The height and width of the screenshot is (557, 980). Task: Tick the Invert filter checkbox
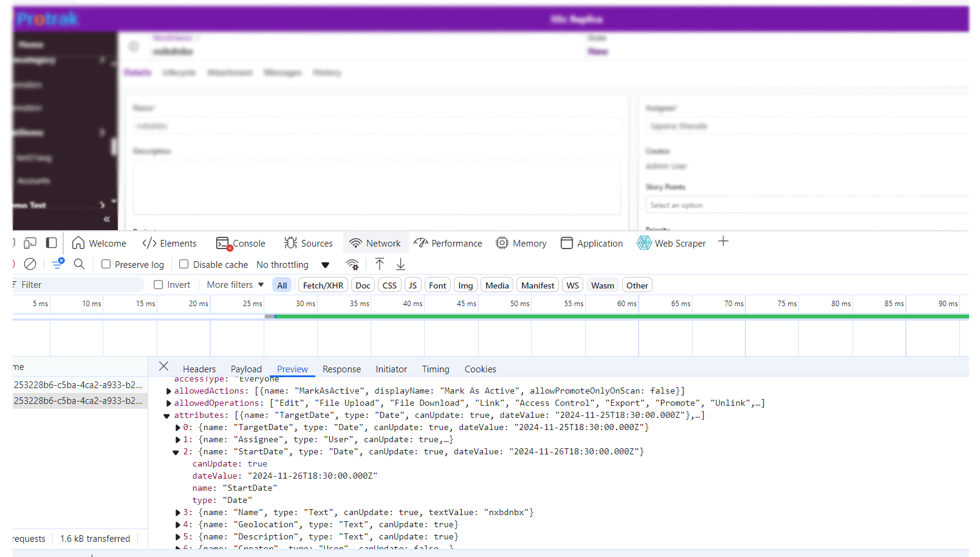159,285
